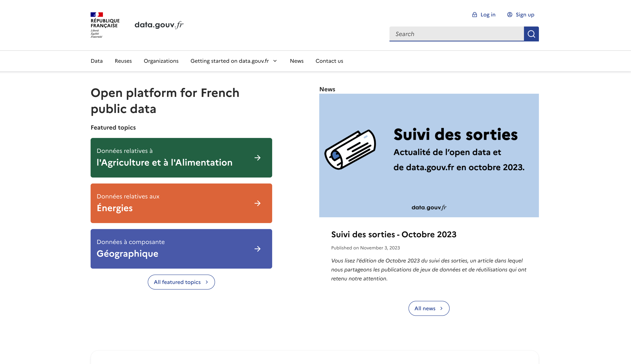Click the chevron in All featured topics
The image size is (631, 364).
207,282
